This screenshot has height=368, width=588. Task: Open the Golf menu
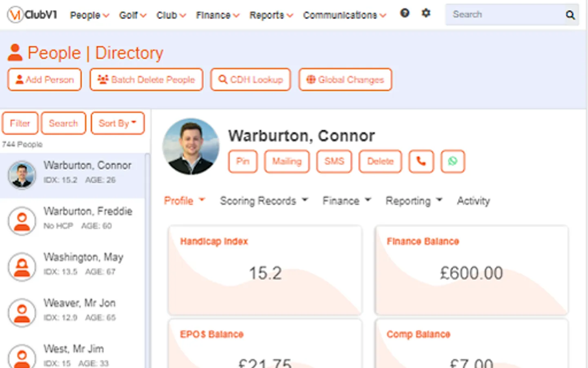coord(133,15)
